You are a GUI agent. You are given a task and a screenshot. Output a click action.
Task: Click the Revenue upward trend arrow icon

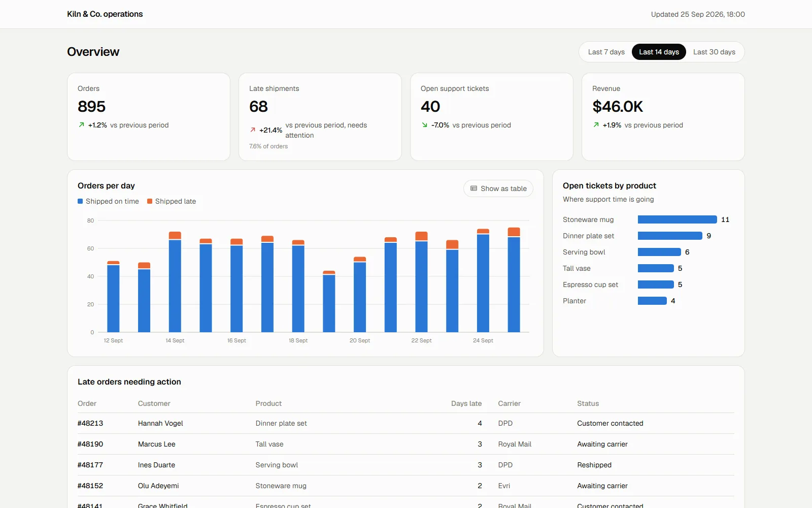click(596, 125)
